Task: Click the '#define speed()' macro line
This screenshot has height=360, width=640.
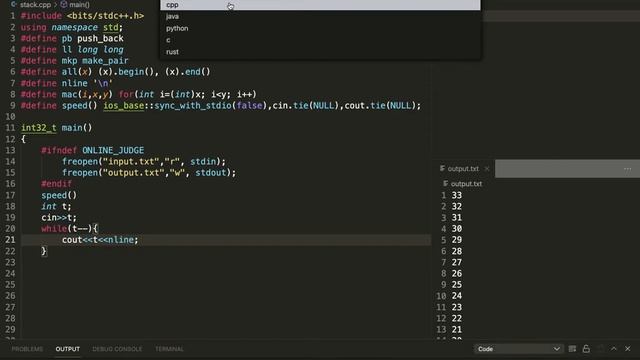Action: [221, 106]
